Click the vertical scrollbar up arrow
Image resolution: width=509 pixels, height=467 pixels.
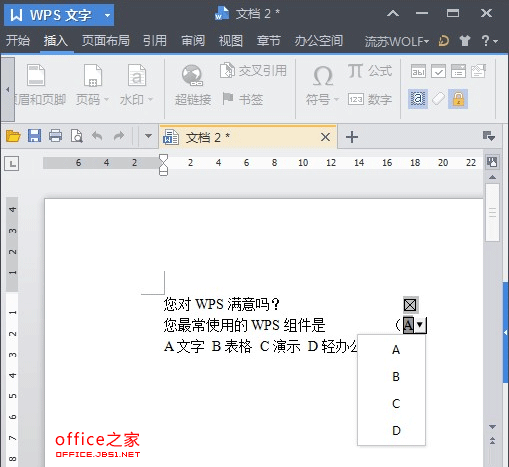coord(492,178)
